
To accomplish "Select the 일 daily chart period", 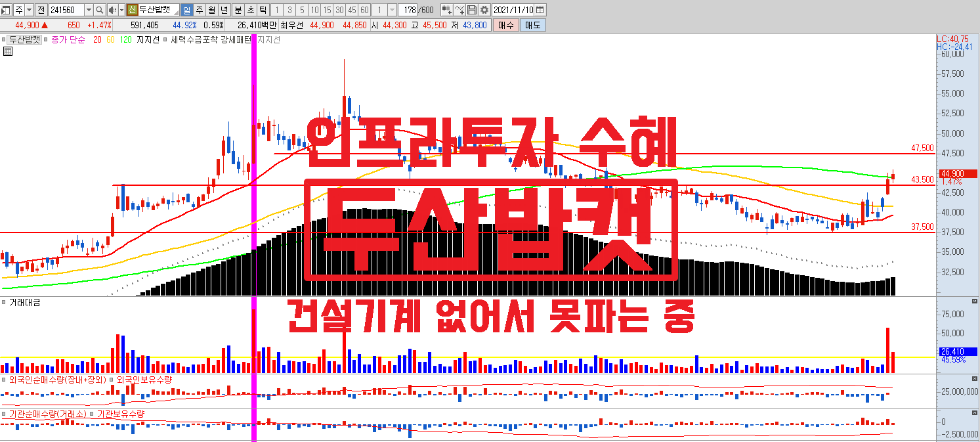I will [186, 10].
